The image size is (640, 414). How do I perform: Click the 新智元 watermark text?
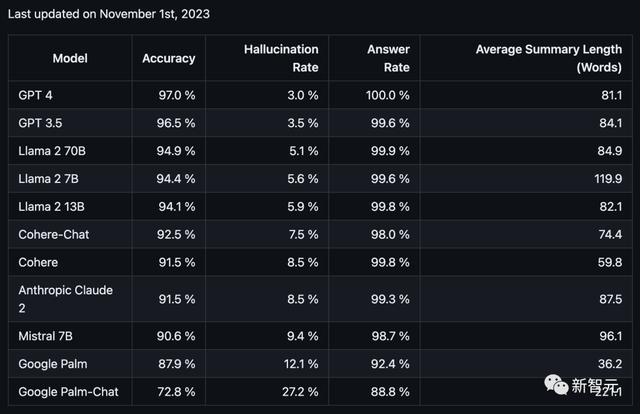click(595, 385)
